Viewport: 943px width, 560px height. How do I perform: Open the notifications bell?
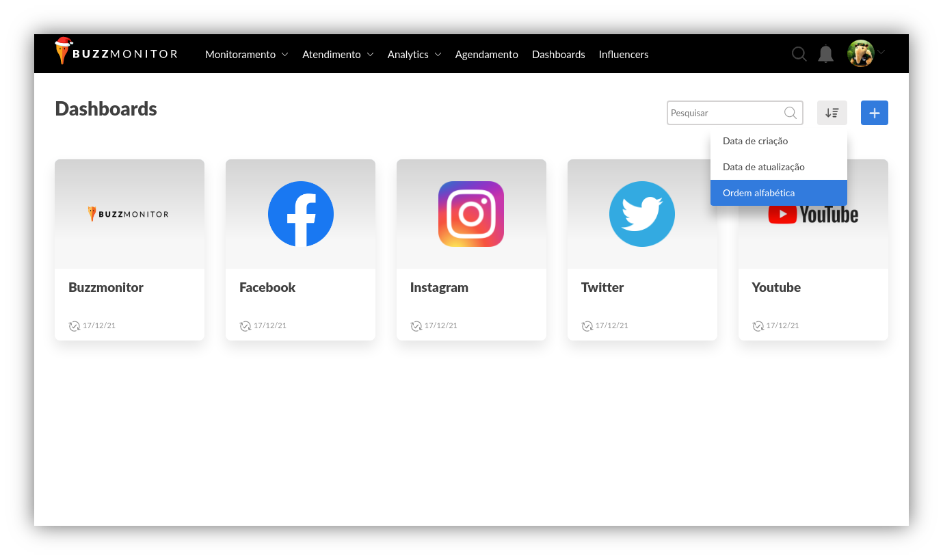(826, 54)
